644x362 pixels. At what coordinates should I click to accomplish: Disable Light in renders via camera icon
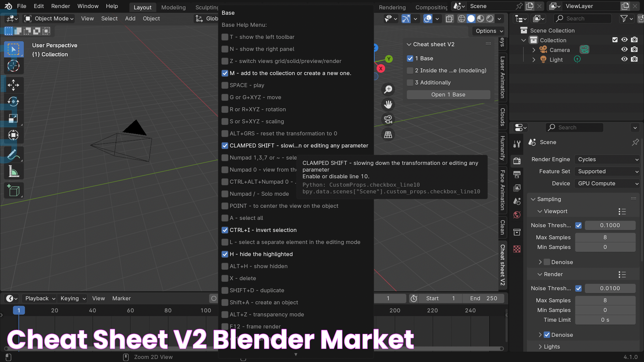(634, 59)
